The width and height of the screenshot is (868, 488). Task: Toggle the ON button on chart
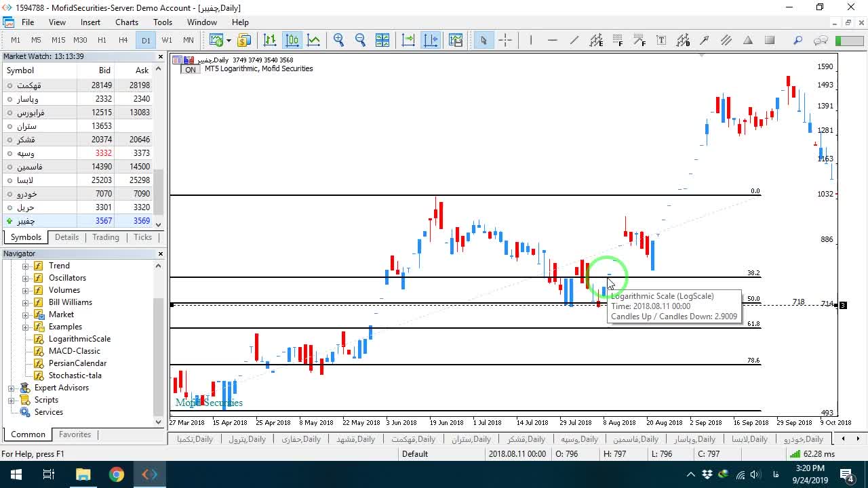tap(191, 69)
